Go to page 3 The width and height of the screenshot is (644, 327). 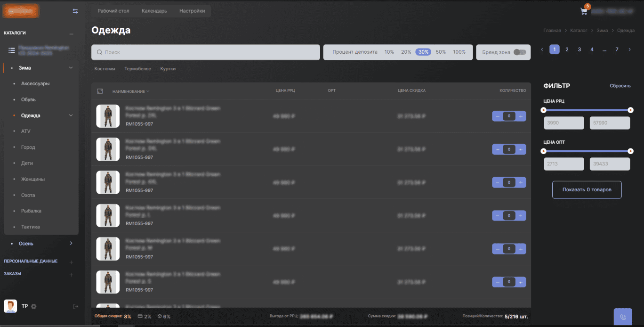pyautogui.click(x=580, y=49)
